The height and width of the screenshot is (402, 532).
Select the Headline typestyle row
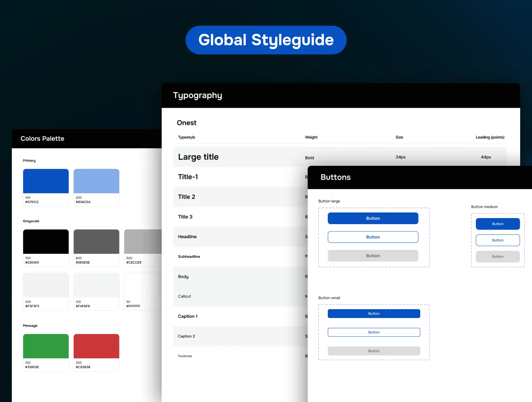point(240,237)
